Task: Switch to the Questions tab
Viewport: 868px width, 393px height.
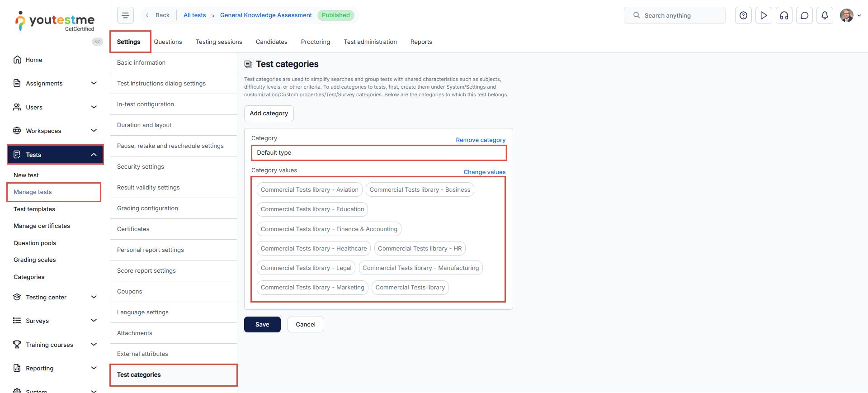Action: (x=168, y=42)
